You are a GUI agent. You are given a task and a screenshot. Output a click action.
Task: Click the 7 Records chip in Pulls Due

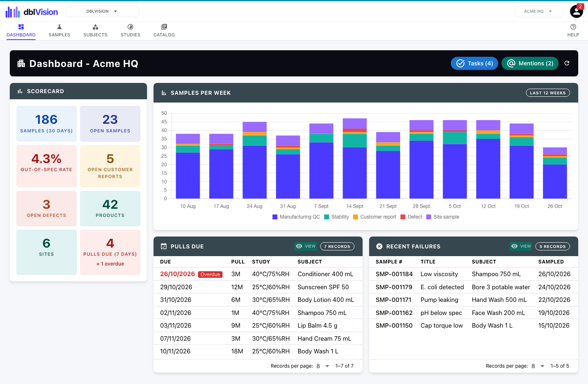(337, 246)
